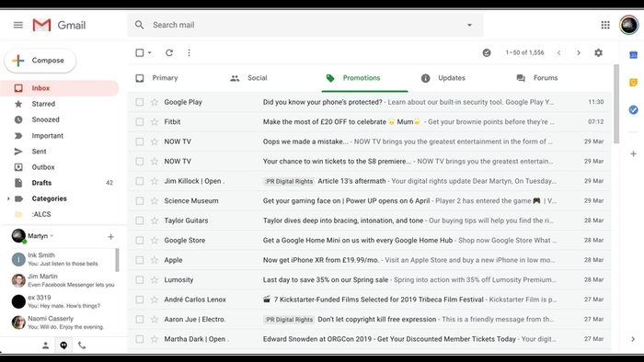Star the Fitbit email
The image size is (644, 362).
[x=155, y=122]
